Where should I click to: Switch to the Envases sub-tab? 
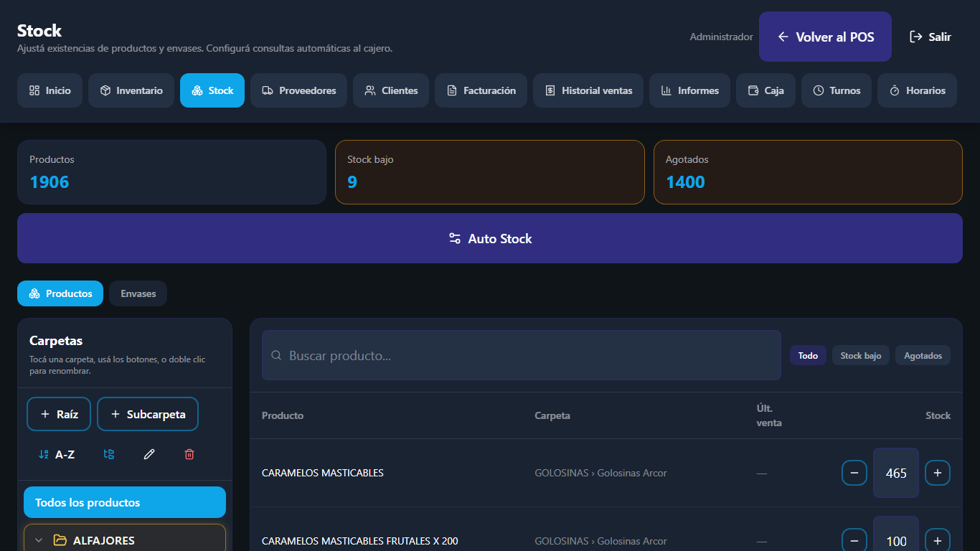(x=138, y=293)
